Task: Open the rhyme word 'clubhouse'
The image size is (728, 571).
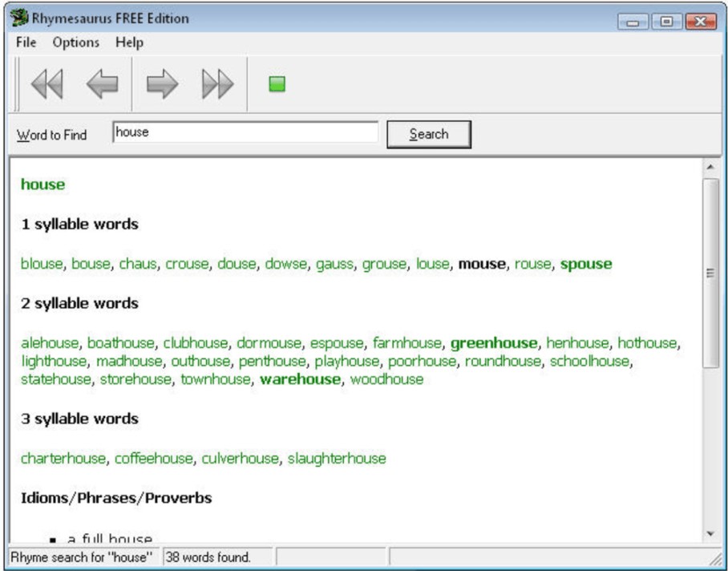Action: pos(196,343)
